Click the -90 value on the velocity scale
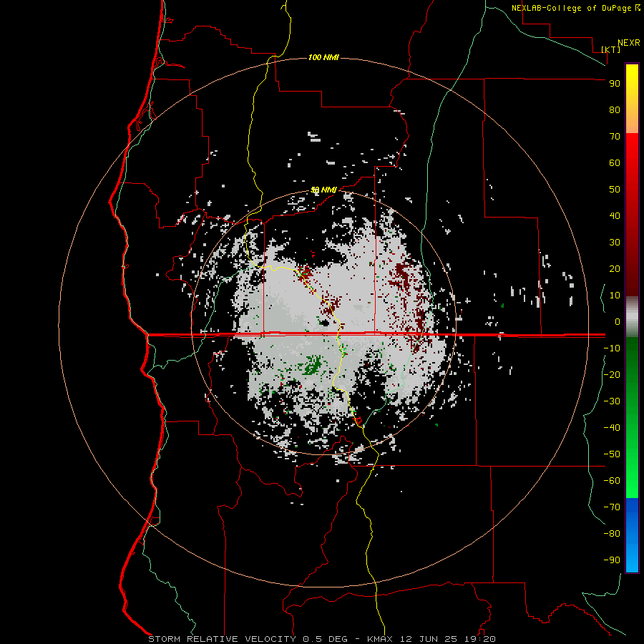 tap(612, 560)
